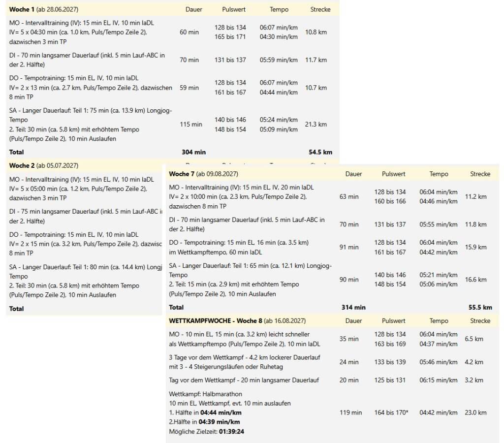Click the 'Tag vor dem Wettkampf' row description
Viewport: 504px width, 443px height.
(x=244, y=380)
